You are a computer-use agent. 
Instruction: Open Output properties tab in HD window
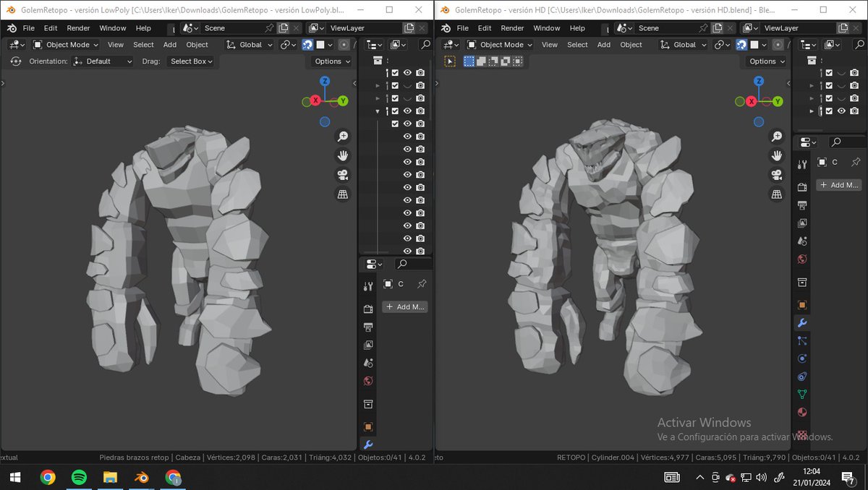(801, 205)
